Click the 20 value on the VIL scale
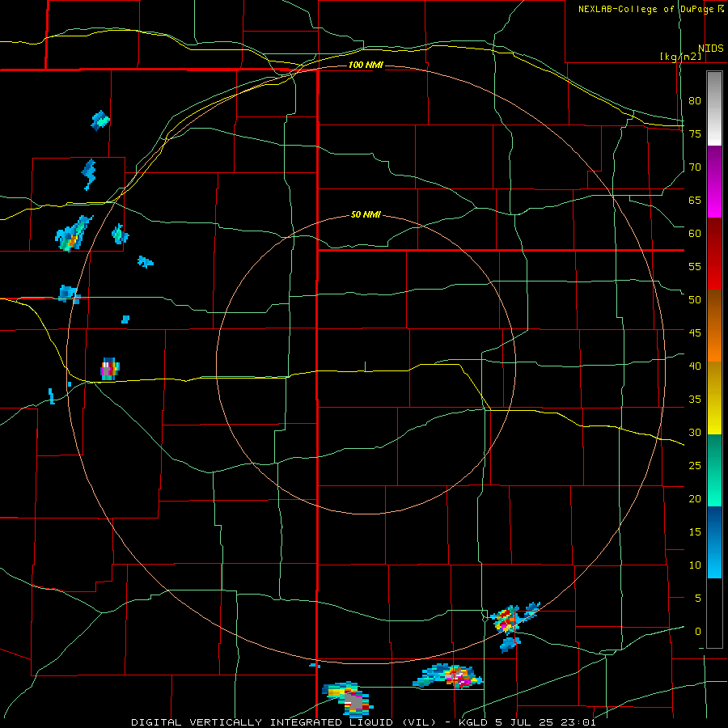 (x=695, y=498)
